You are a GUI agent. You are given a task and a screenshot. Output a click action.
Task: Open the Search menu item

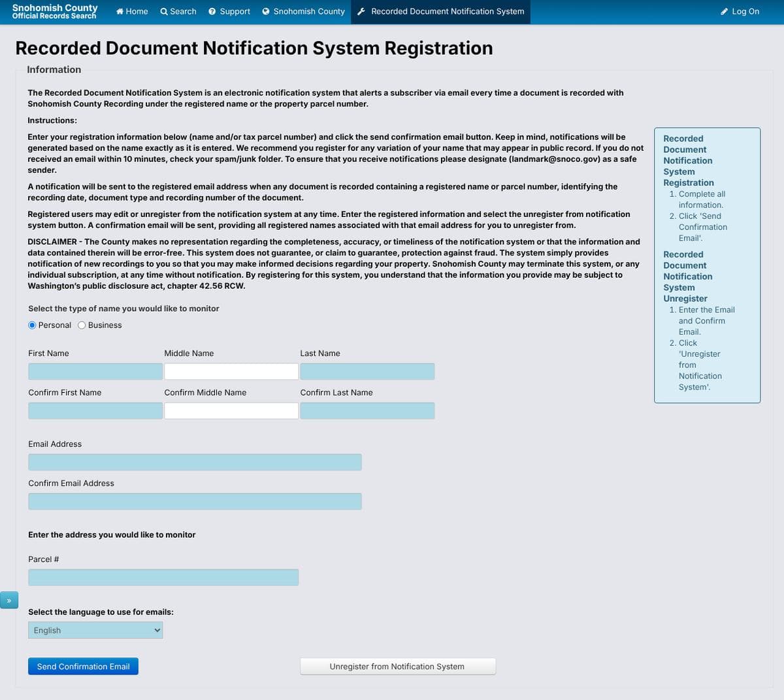click(x=178, y=11)
